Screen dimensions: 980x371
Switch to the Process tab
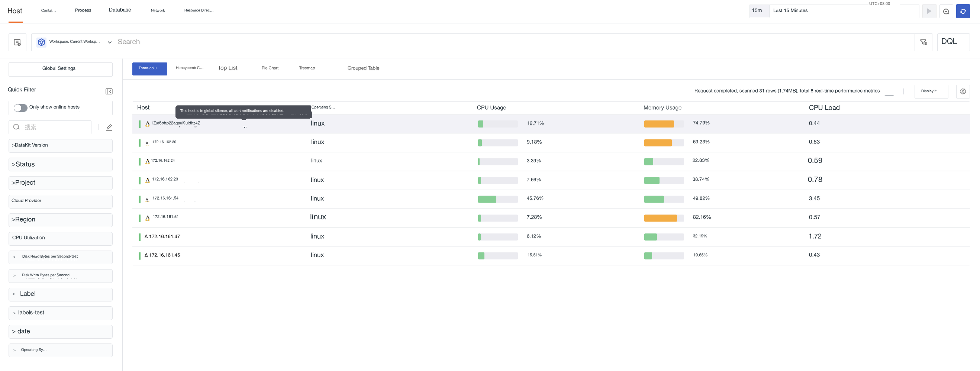83,10
